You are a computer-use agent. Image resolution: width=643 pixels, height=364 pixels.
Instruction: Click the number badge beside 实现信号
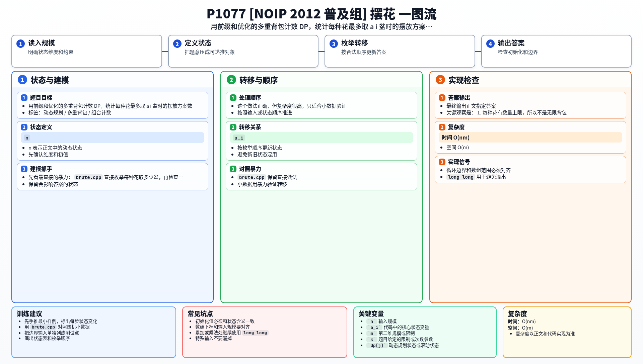[x=442, y=162]
